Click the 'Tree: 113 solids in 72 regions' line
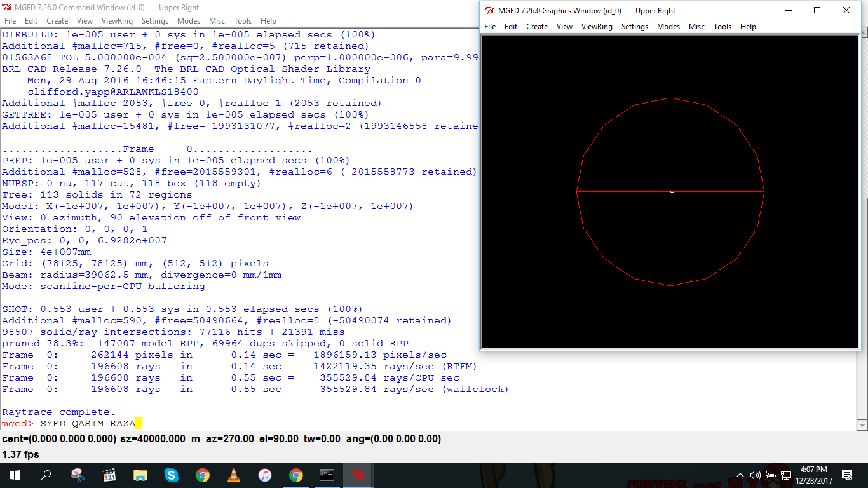 (97, 194)
